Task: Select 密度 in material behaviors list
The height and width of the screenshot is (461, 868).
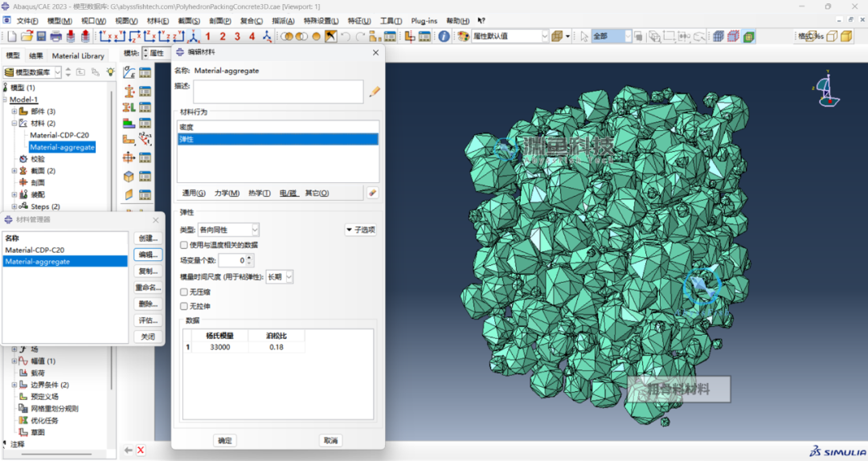Action: click(x=278, y=127)
